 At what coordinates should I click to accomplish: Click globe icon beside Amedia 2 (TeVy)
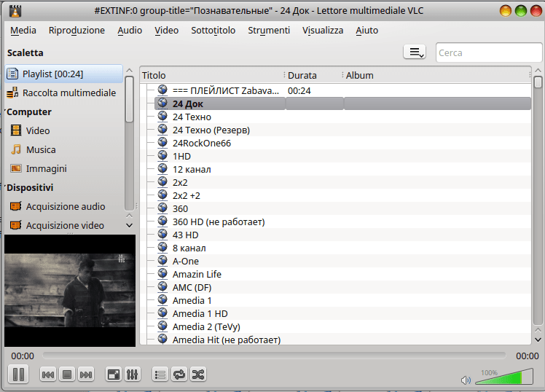pyautogui.click(x=162, y=326)
